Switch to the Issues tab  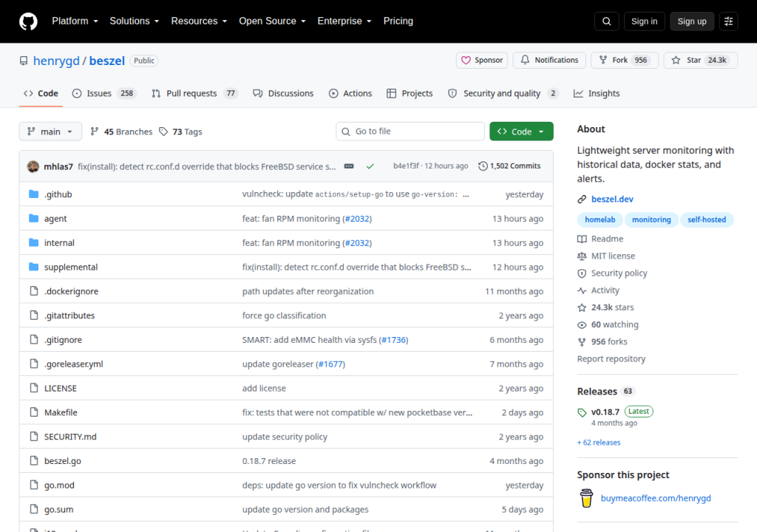click(104, 93)
